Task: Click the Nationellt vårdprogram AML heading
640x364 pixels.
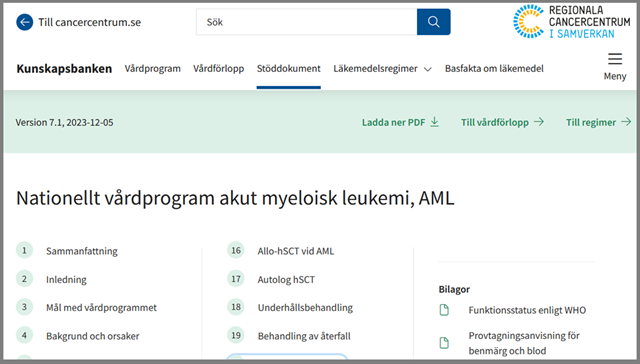Action: click(x=235, y=198)
